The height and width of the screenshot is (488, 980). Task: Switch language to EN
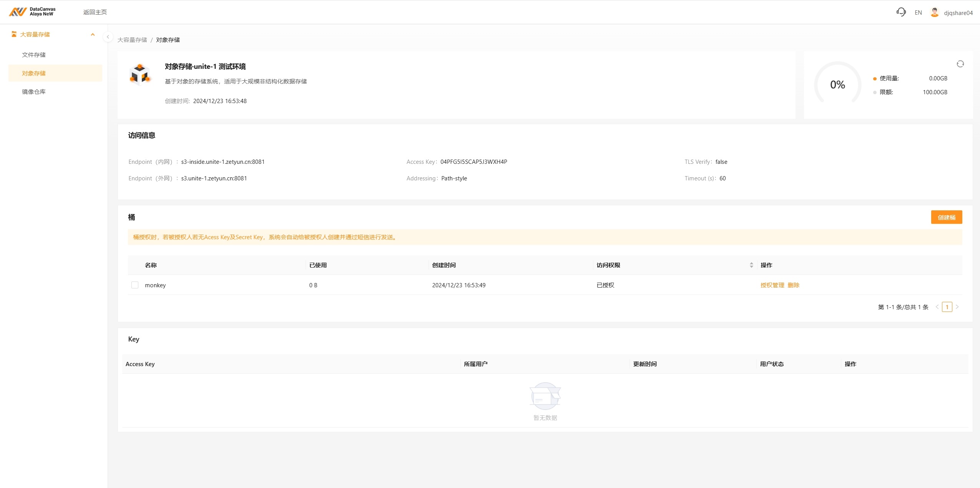918,13
